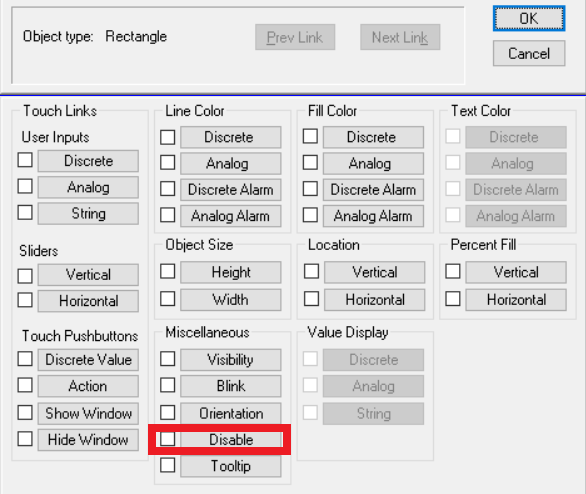Open User Inputs Analog touch link
Viewport: 586px width, 494px height.
click(x=88, y=187)
